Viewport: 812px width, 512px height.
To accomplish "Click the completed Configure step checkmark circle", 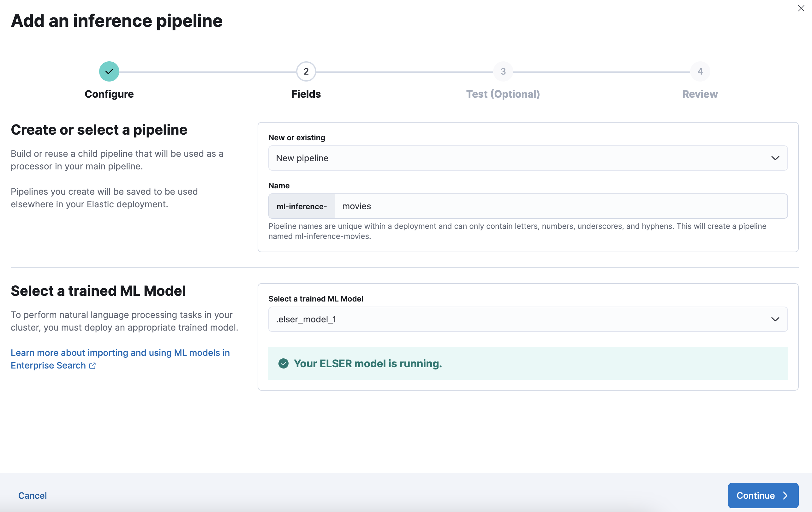I will tap(109, 71).
